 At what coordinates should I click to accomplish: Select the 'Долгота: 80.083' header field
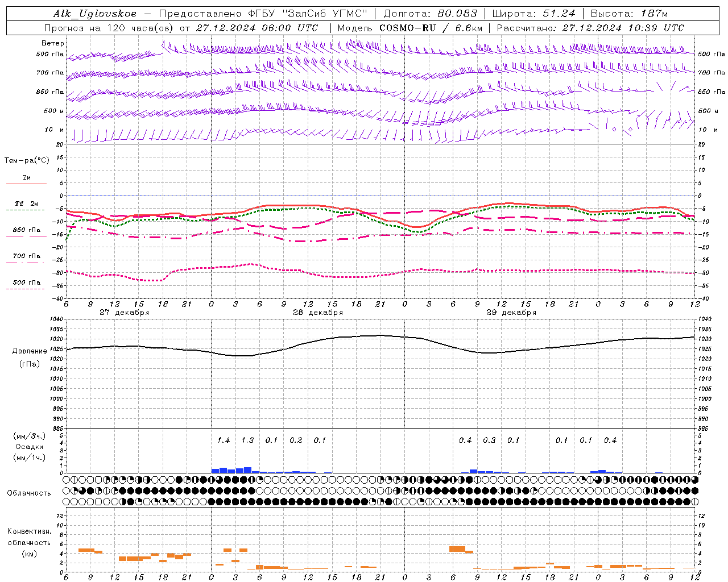[430, 14]
